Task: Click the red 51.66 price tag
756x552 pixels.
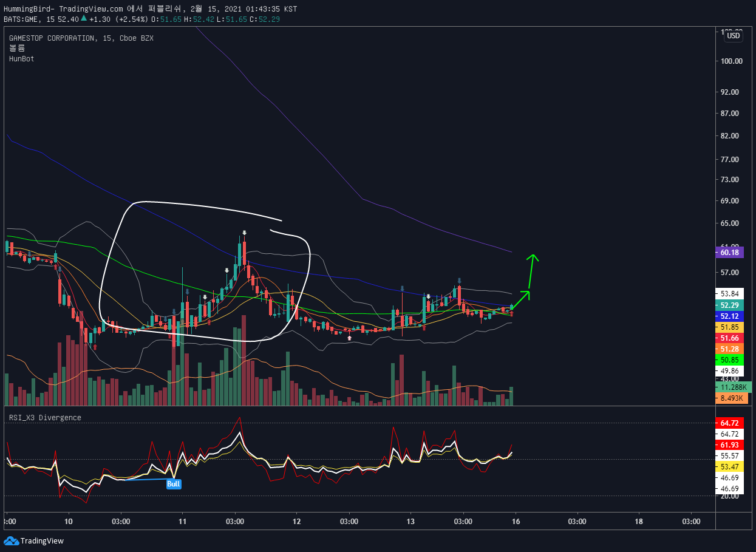Action: pos(730,338)
